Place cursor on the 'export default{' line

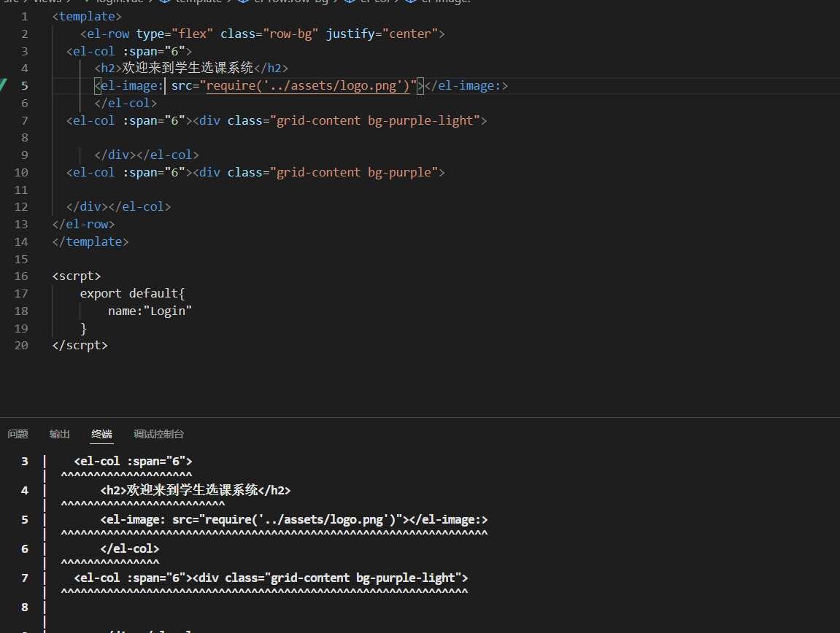pos(133,293)
